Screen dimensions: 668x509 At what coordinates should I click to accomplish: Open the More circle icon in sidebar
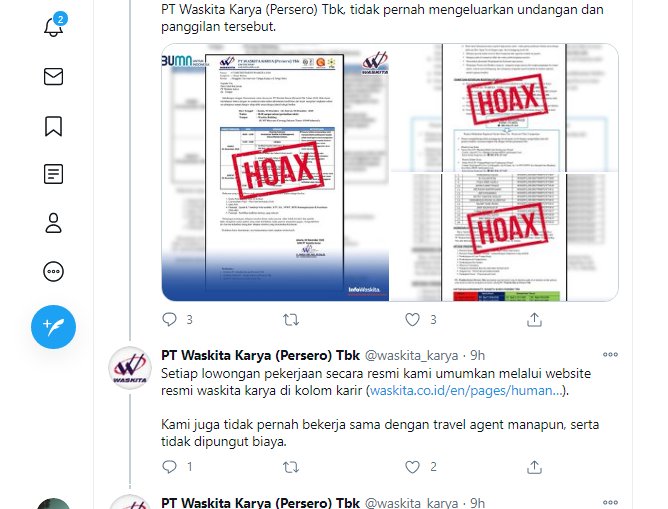[x=54, y=271]
